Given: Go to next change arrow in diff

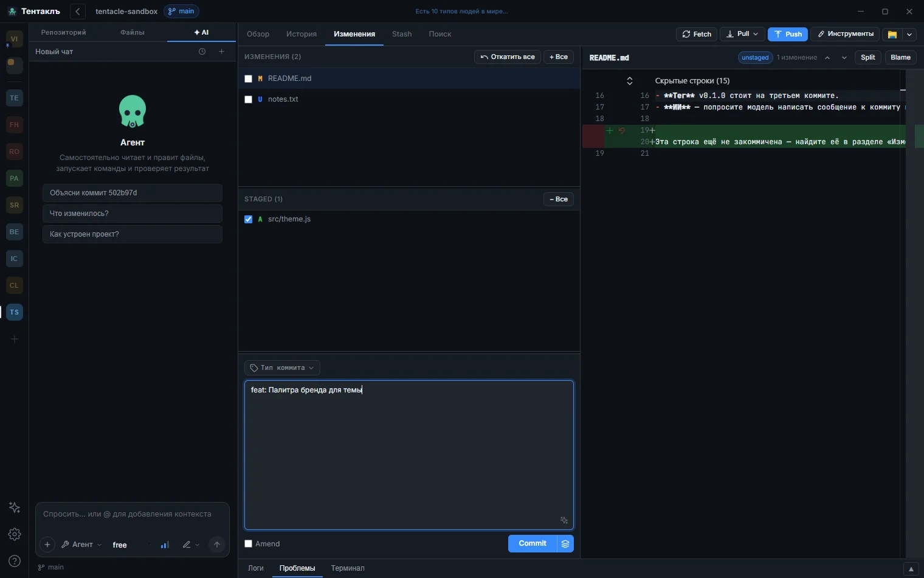Looking at the screenshot, I should pyautogui.click(x=844, y=58).
